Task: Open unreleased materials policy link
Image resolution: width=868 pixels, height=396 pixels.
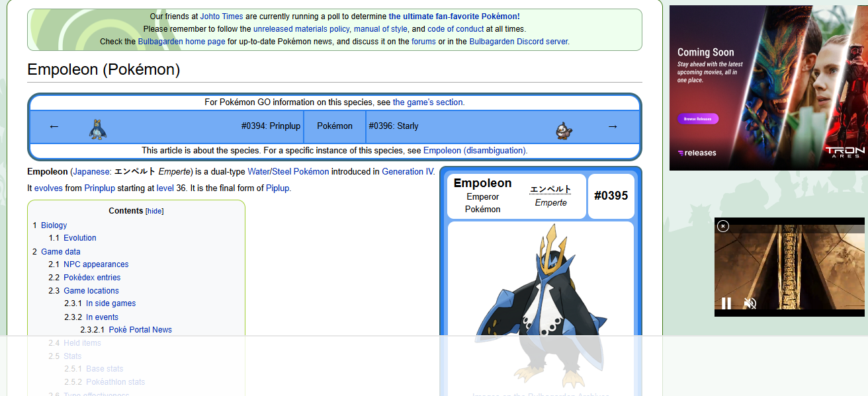Action: tap(301, 29)
